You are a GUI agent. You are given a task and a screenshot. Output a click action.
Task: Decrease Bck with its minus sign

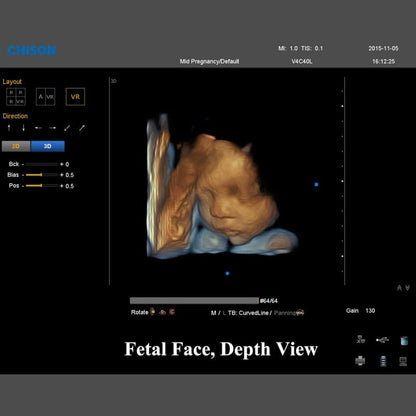click(x=23, y=164)
